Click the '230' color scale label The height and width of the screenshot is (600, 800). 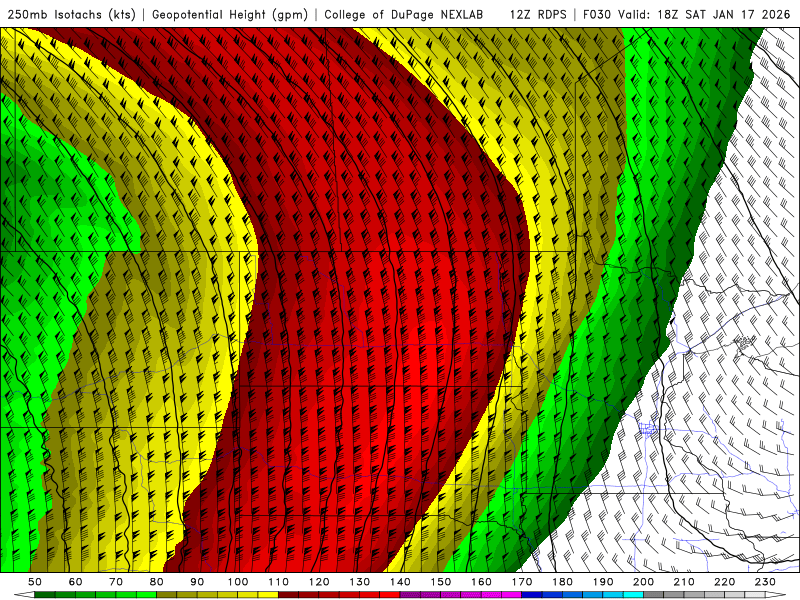click(765, 582)
